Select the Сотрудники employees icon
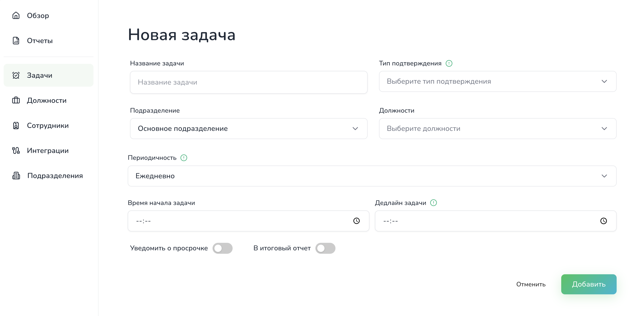The width and height of the screenshot is (644, 316). coord(16,125)
